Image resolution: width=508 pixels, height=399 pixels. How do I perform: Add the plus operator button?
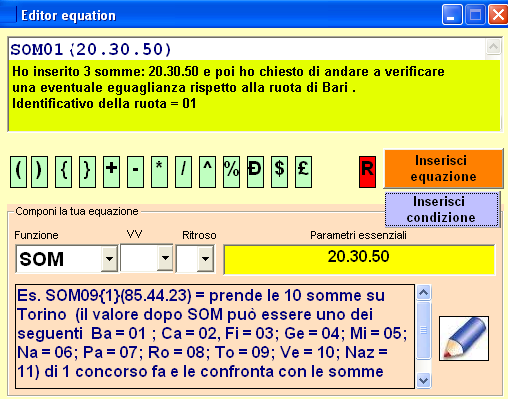point(111,172)
